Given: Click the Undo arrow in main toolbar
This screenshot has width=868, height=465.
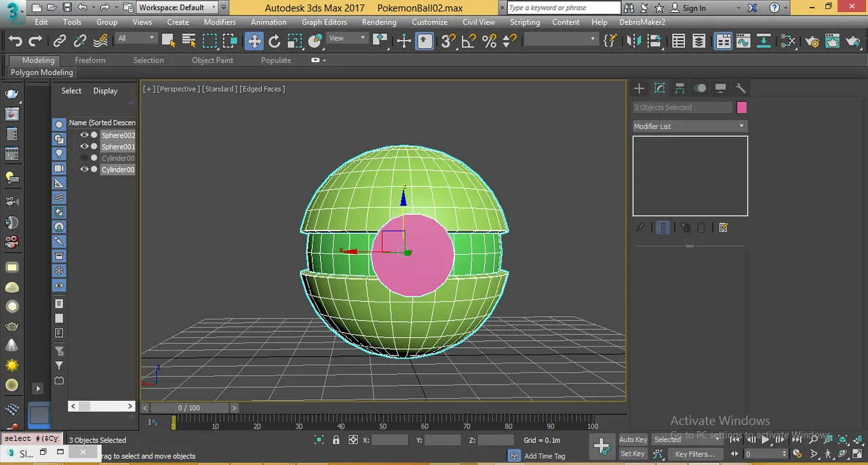Looking at the screenshot, I should click(x=15, y=41).
